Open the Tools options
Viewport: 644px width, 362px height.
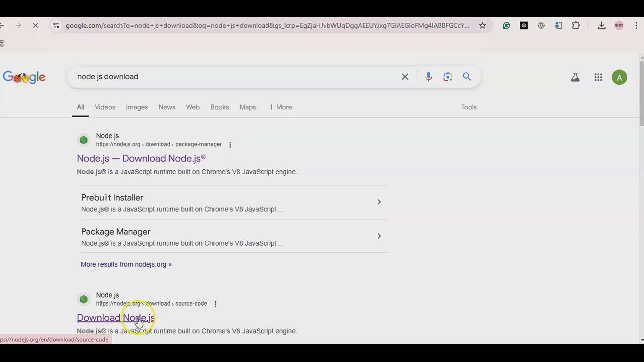[469, 107]
